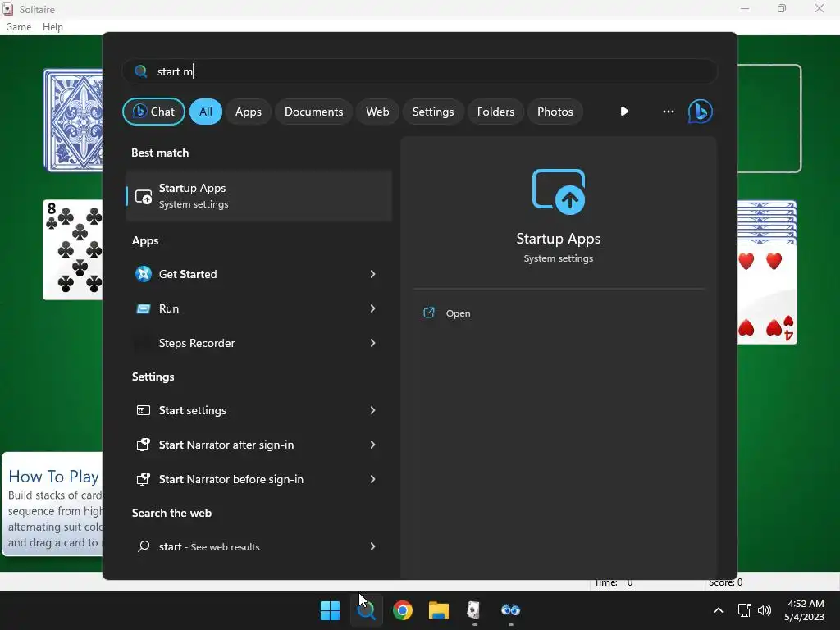Show more filters with the play arrow
This screenshot has height=630, width=840.
(x=624, y=112)
